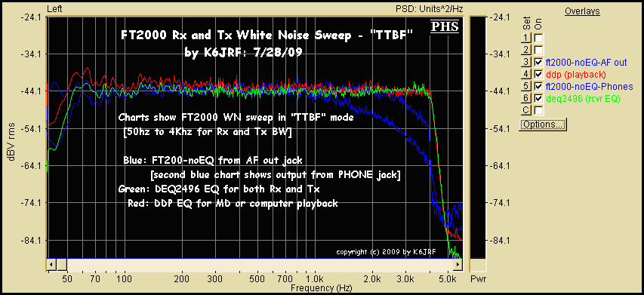Image resolution: width=644 pixels, height=295 pixels.
Task: Uncheck deq2496 (rcvr EQ) overlay checkbox
Action: 538,98
